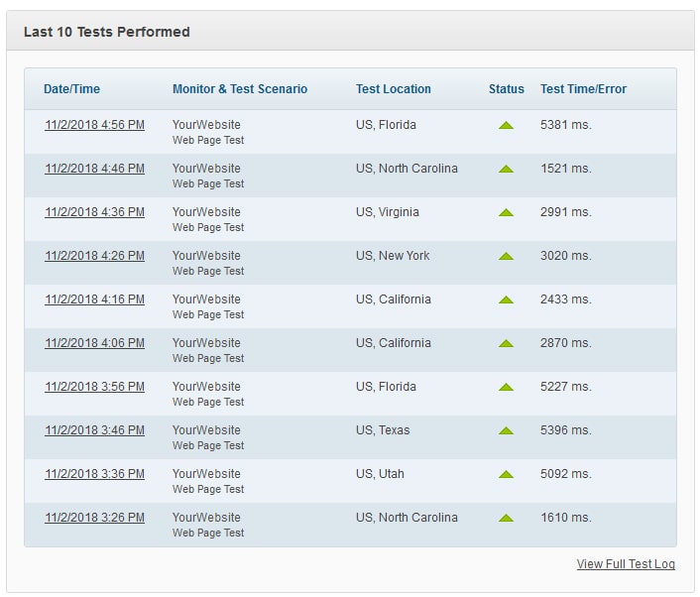Image resolution: width=700 pixels, height=597 pixels.
Task: Click status icon in the 2433 ms row
Action: [x=506, y=300]
